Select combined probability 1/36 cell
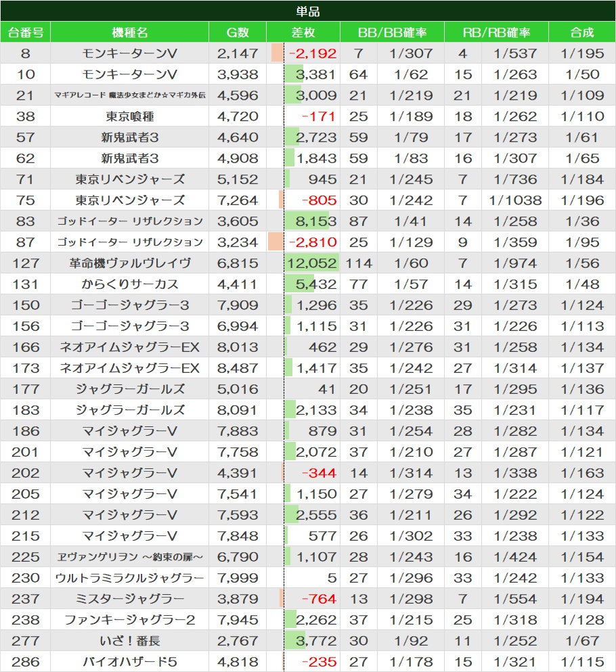This screenshot has width=616, height=672. [x=582, y=221]
